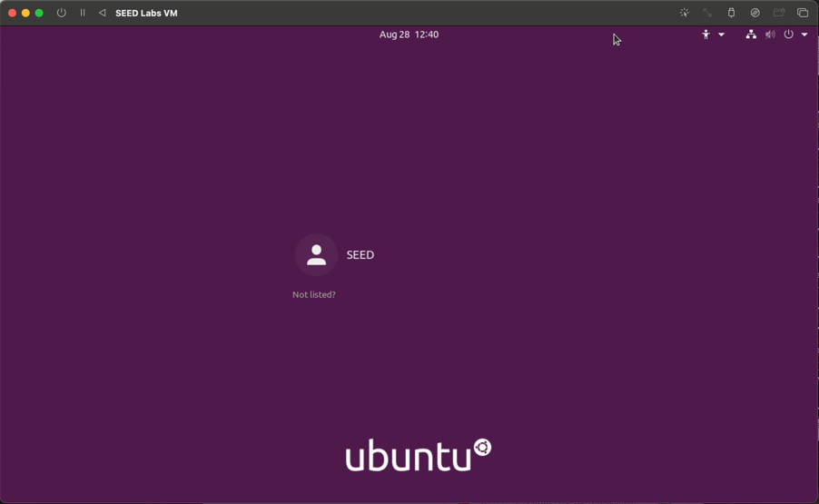Choose the SEED user name

pyautogui.click(x=360, y=255)
